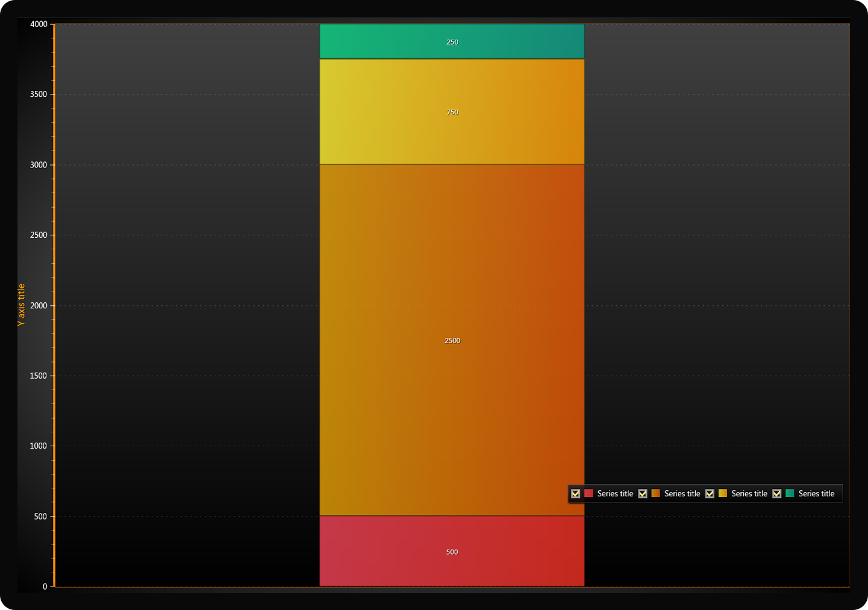This screenshot has width=868, height=610.
Task: Click the 1000 tick label on Y axis
Action: tap(39, 446)
